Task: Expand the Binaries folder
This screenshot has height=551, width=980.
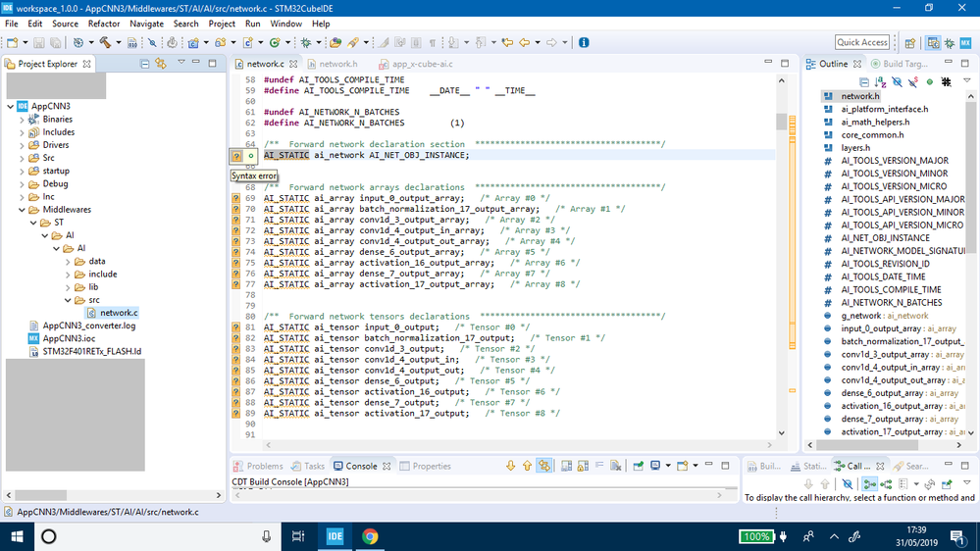Action: [22, 120]
